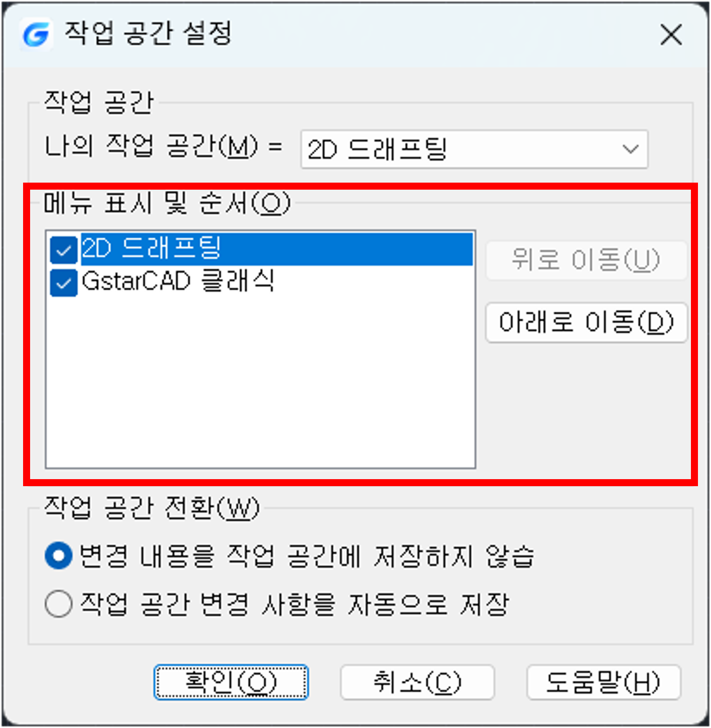Viewport: 711px width, 728px height.
Task: Click the GstarCAD logo icon in title bar
Action: point(36,34)
